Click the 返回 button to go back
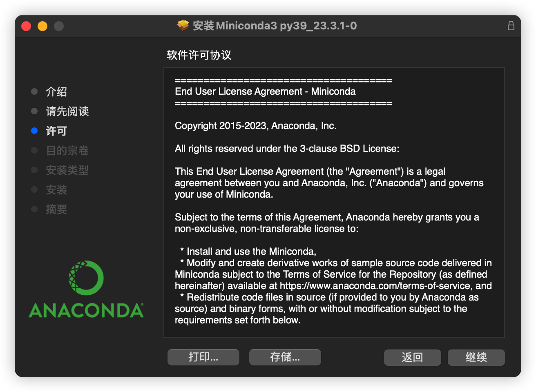This screenshot has width=536, height=392. 413,357
